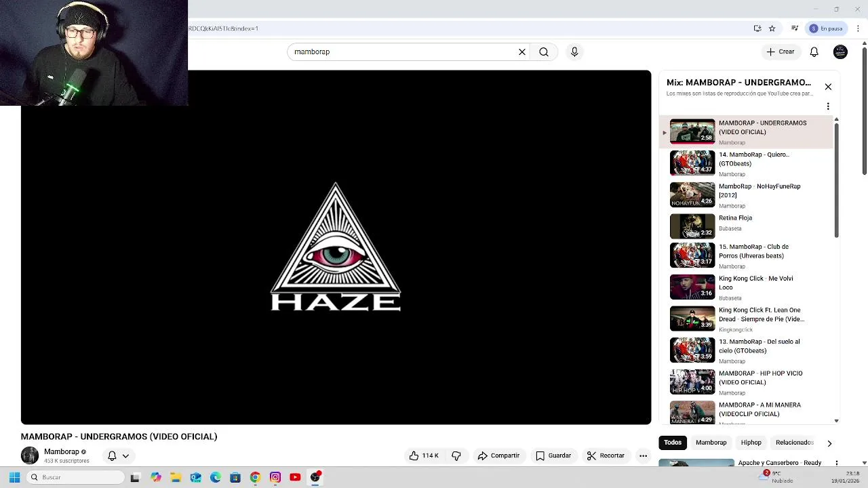Play 'MamboRap - NoHayFuneRap [2012]'

(x=746, y=195)
